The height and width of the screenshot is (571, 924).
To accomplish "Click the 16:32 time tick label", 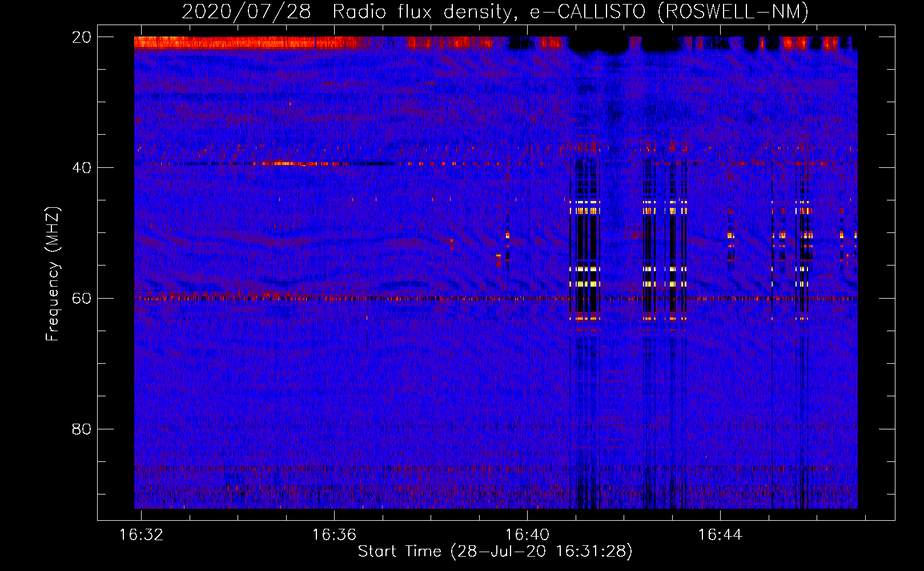I will point(140,534).
